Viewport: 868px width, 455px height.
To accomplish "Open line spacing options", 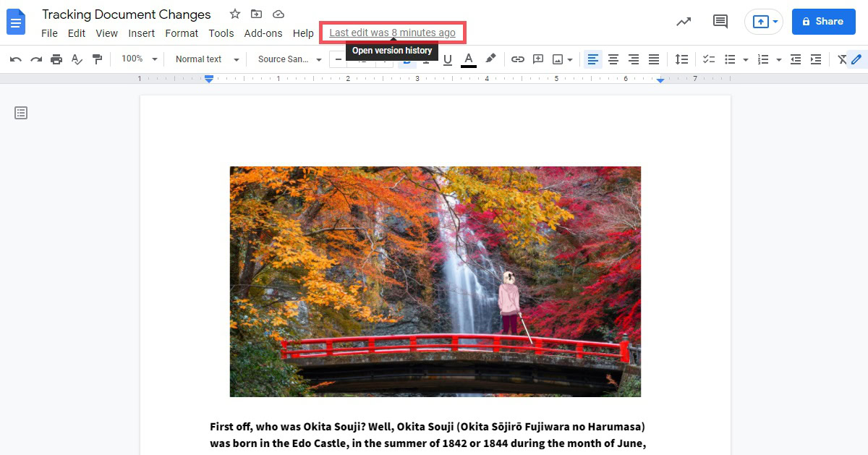I will coord(681,59).
